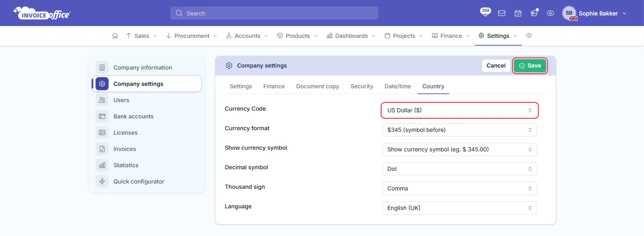Open the Finance menu
This screenshot has height=236, width=644.
451,36
